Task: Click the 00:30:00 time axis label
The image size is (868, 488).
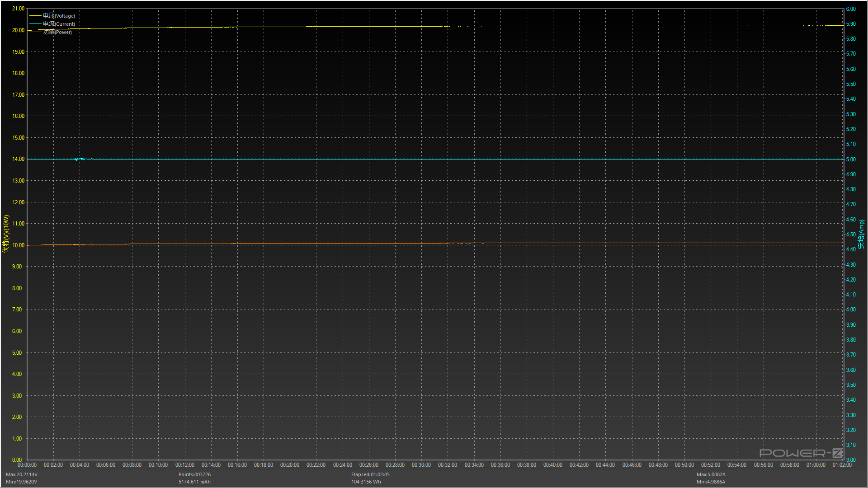Action: point(421,465)
